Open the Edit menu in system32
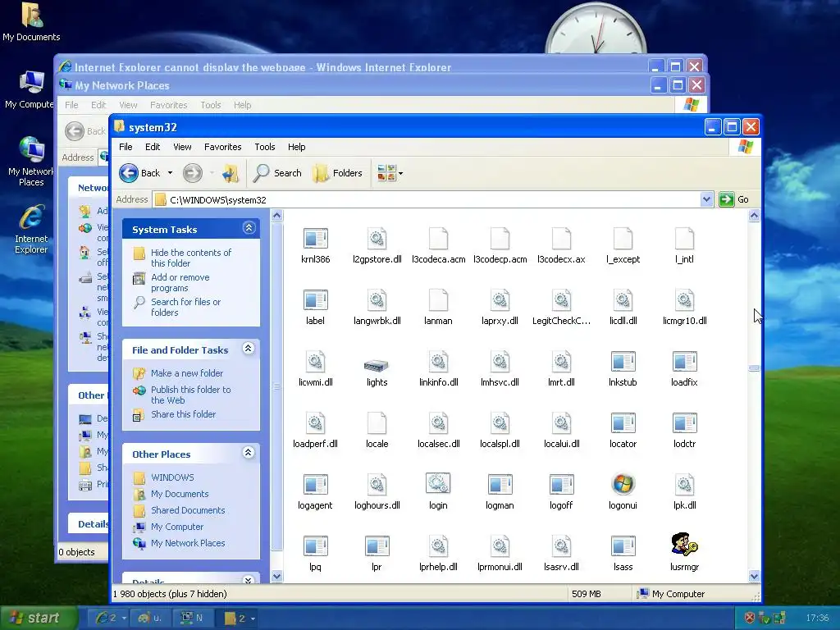This screenshot has height=630, width=840. click(153, 147)
